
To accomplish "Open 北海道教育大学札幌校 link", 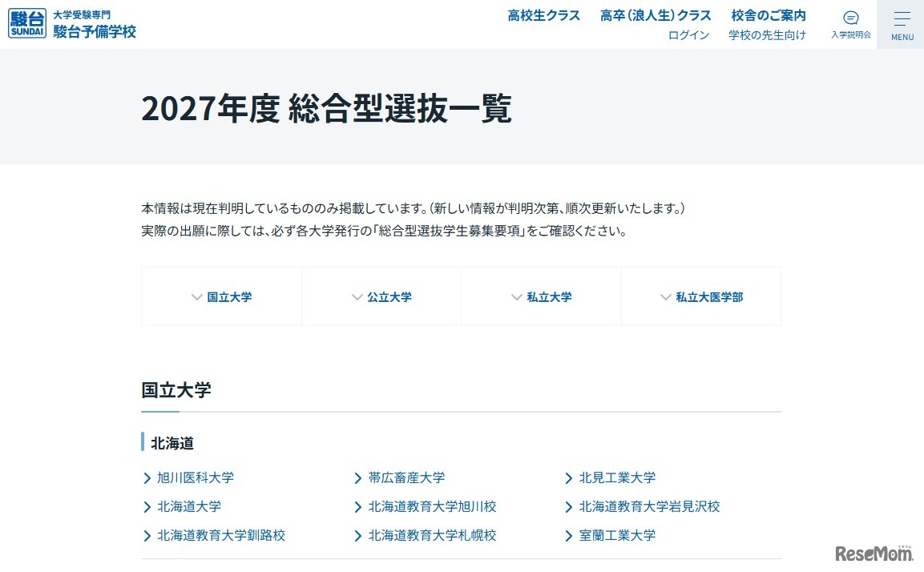I will point(432,535).
